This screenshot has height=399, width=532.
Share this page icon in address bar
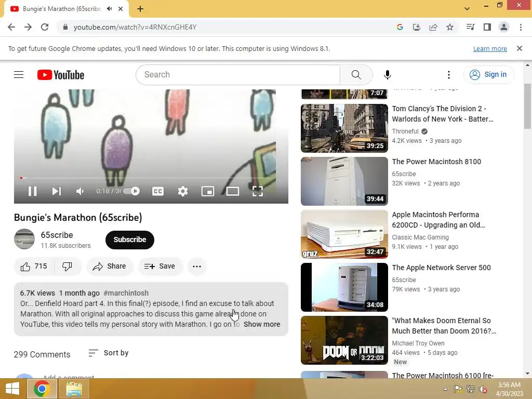tap(433, 27)
